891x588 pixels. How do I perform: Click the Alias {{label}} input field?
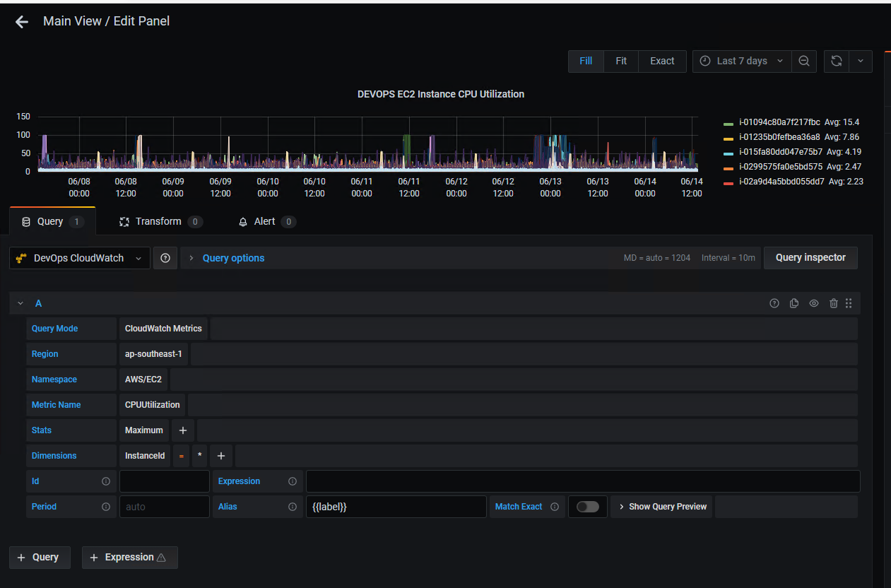click(x=396, y=507)
